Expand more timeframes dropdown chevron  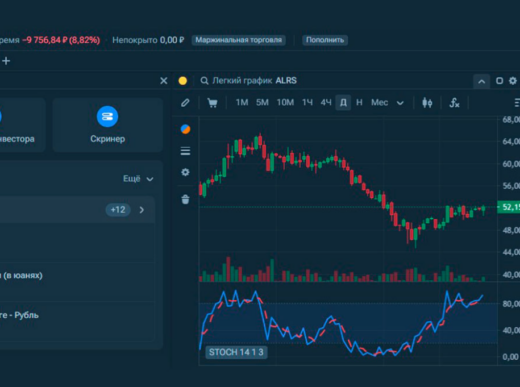(400, 103)
